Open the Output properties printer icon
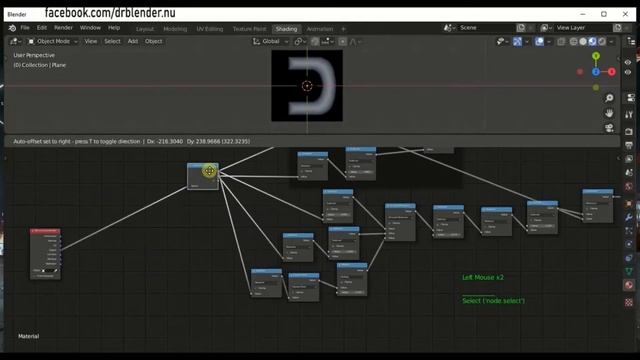 click(x=629, y=145)
